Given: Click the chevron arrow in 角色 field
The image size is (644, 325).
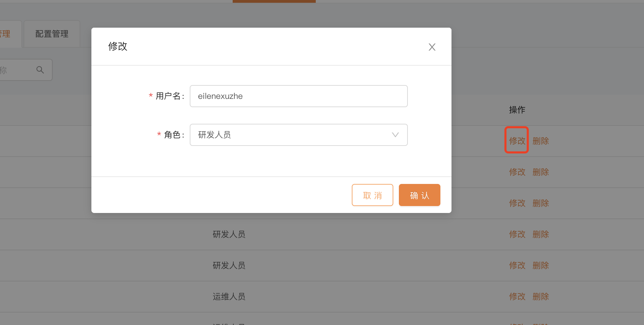Looking at the screenshot, I should [395, 135].
